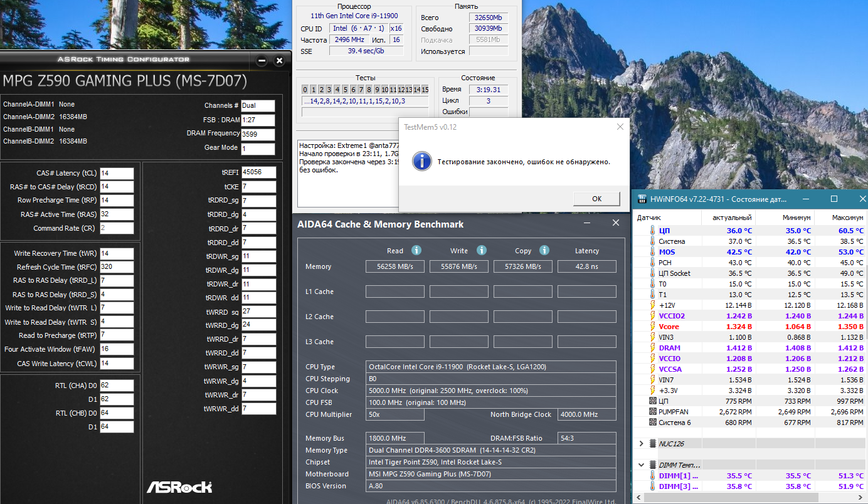The width and height of the screenshot is (868, 504).
Task: Select the thermometer icon on DIMM[3] row
Action: 652,486
